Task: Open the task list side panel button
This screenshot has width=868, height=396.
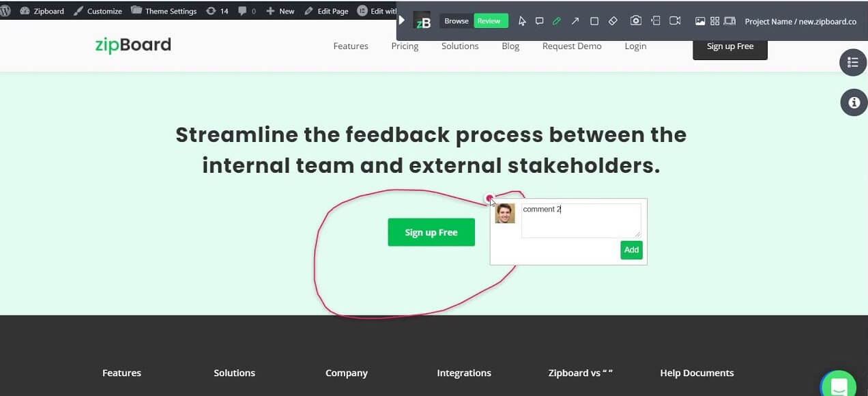Action: pos(853,62)
